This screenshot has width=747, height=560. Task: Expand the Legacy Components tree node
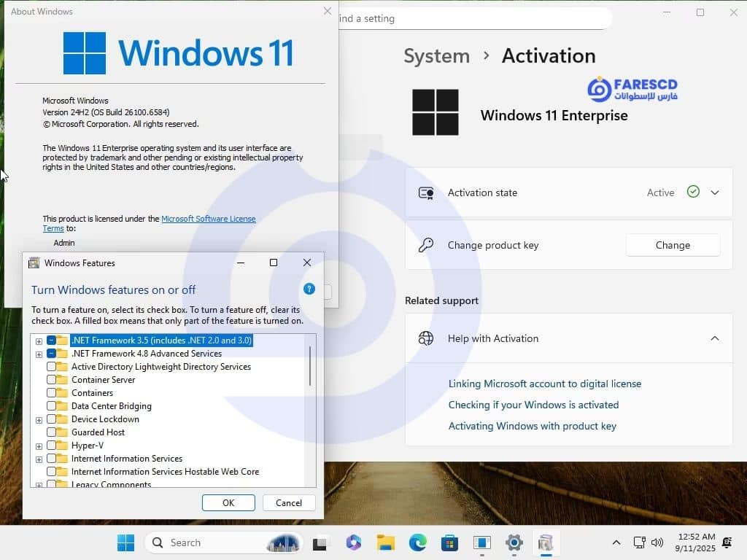(39, 485)
